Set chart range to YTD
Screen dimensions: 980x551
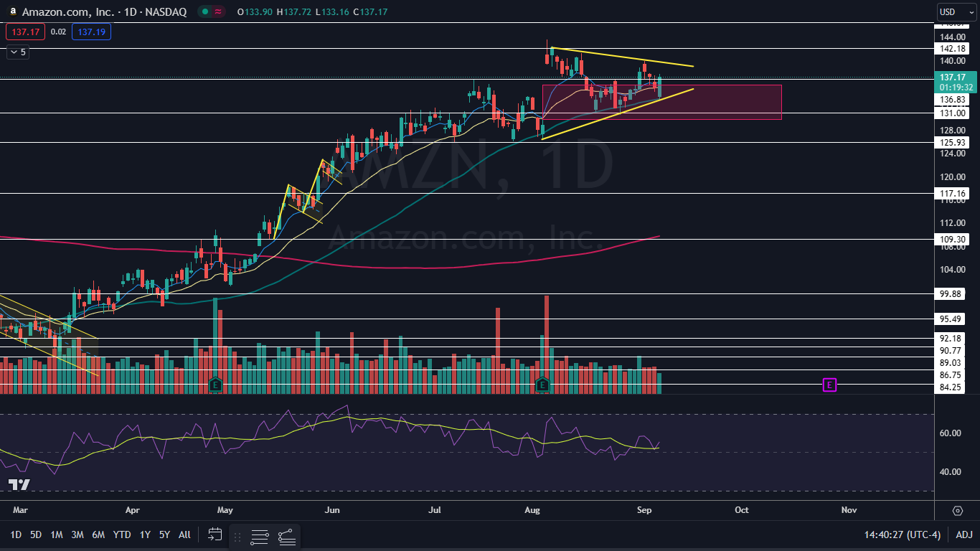pyautogui.click(x=122, y=534)
